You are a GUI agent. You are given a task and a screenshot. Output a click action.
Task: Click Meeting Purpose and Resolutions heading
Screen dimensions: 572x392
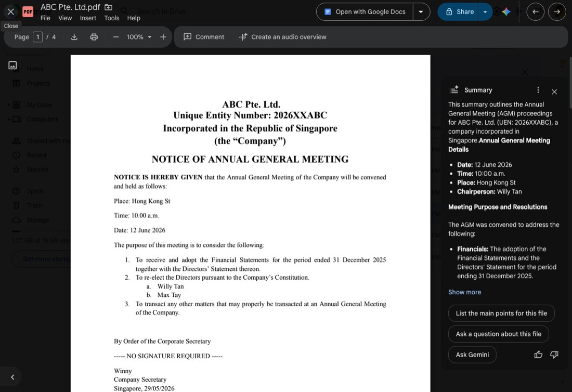click(498, 207)
